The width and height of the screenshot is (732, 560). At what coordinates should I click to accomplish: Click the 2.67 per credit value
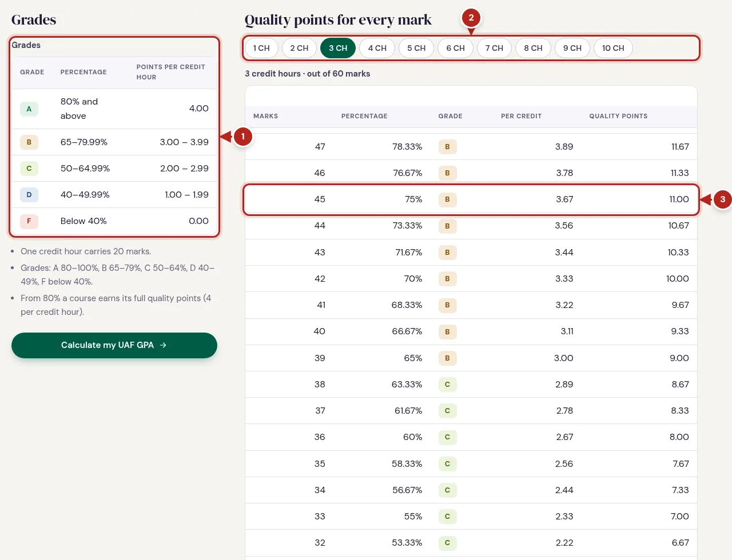[564, 437]
